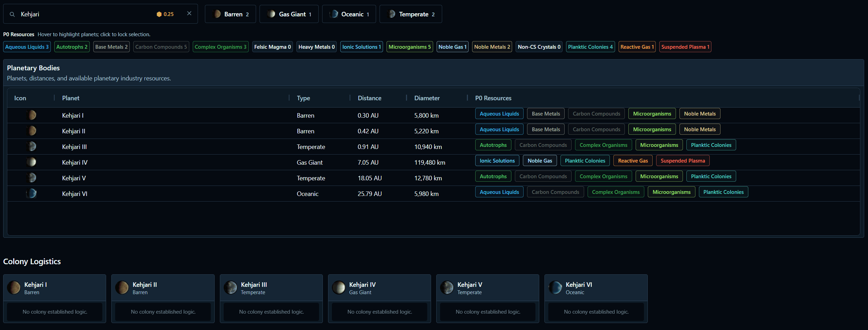Toggle the Felsic Magma 0 resource filter
Image resolution: width=868 pixels, height=330 pixels.
coord(272,47)
